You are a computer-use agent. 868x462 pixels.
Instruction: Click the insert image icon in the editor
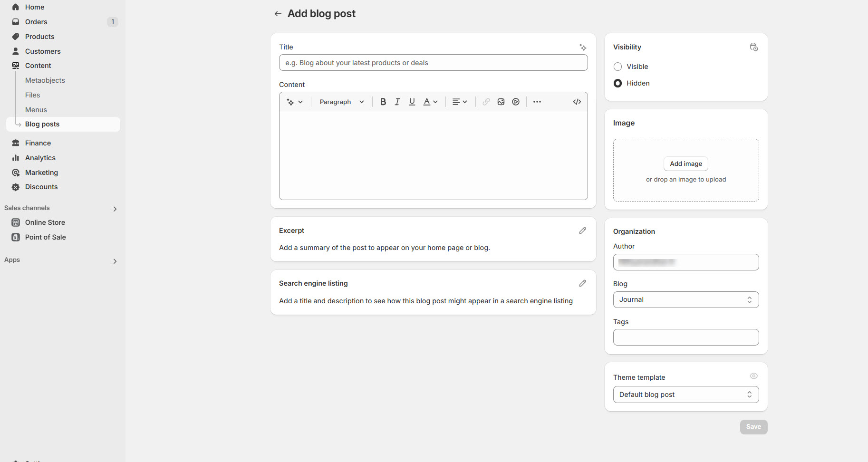coord(501,102)
